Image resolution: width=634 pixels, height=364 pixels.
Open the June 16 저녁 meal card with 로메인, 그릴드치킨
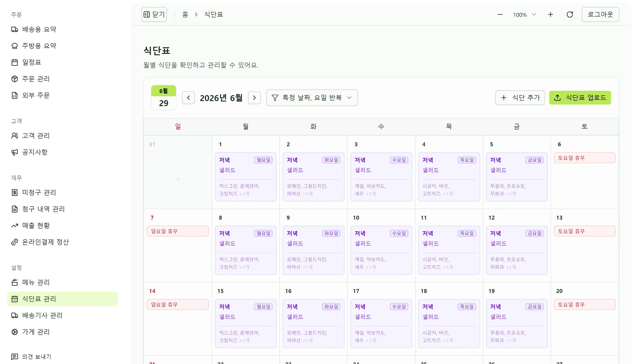pyautogui.click(x=313, y=323)
